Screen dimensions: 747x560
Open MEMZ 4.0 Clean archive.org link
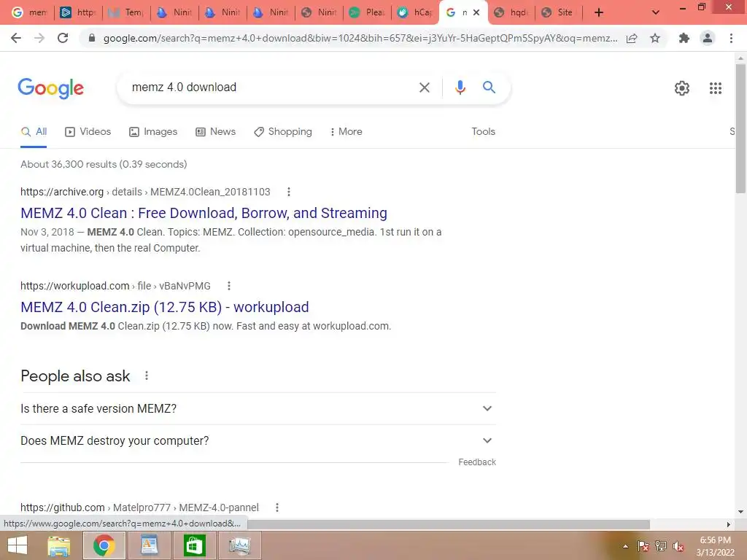point(204,213)
